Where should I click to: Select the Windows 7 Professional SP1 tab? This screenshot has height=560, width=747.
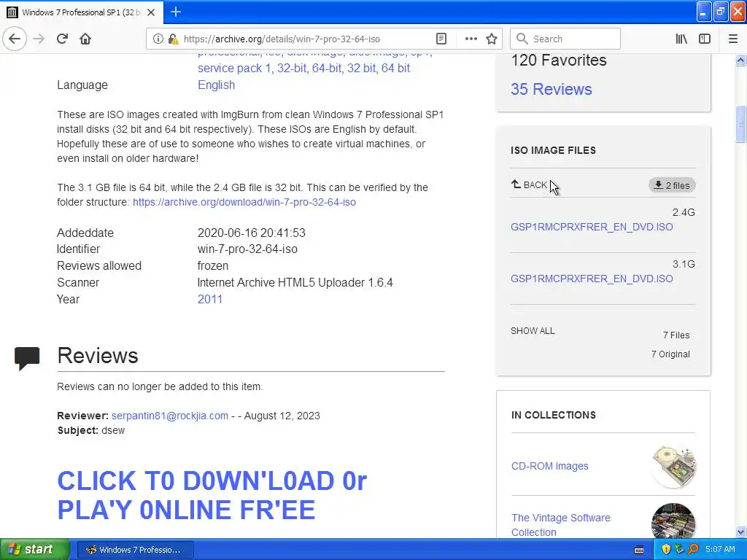(x=82, y=12)
